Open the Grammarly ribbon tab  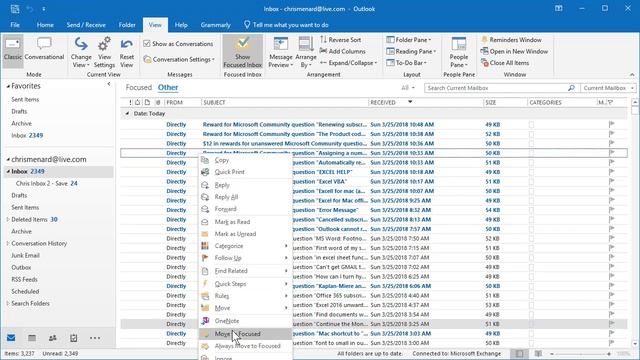[x=216, y=25]
